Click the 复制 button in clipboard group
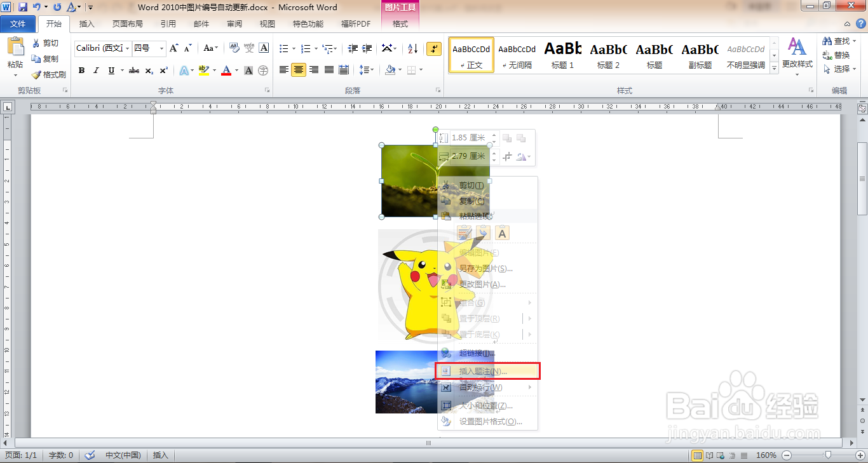This screenshot has height=463, width=868. click(x=45, y=58)
